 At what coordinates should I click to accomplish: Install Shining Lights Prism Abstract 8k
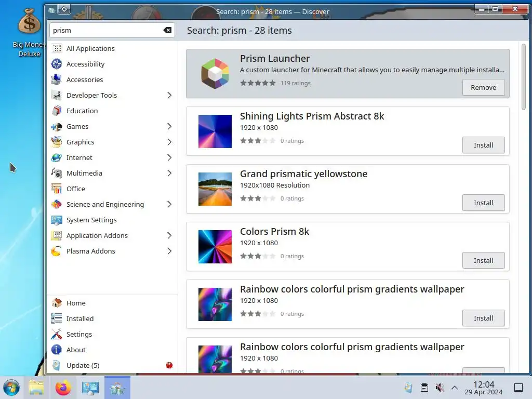coord(483,145)
